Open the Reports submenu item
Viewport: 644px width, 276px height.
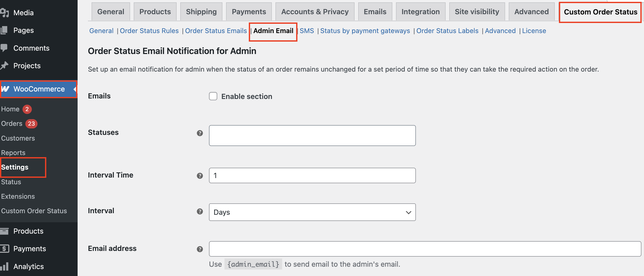(13, 153)
